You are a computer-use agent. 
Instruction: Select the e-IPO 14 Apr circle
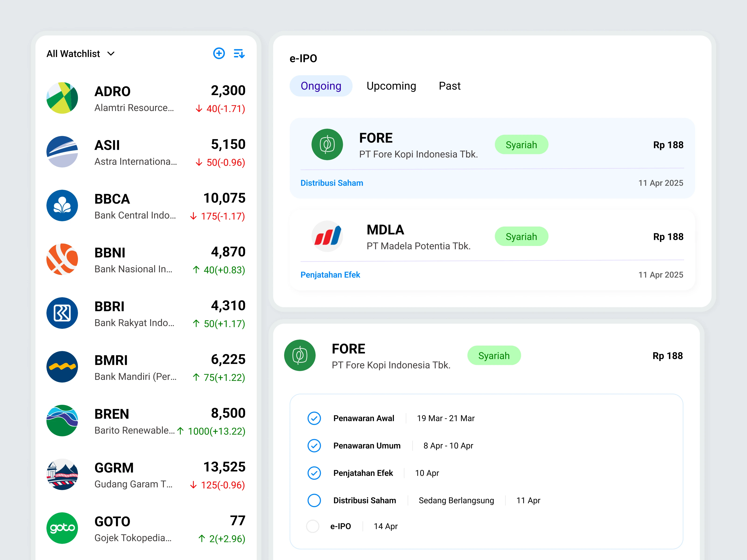pos(313,526)
